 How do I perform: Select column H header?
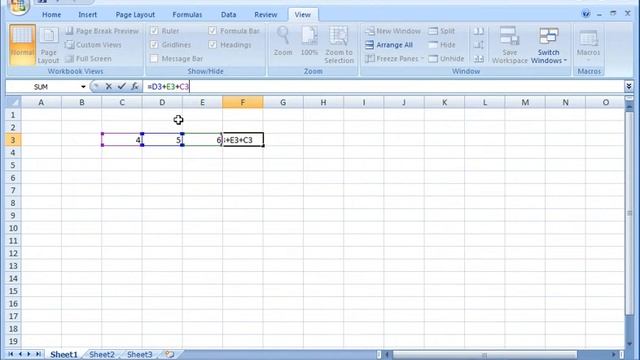[x=323, y=102]
